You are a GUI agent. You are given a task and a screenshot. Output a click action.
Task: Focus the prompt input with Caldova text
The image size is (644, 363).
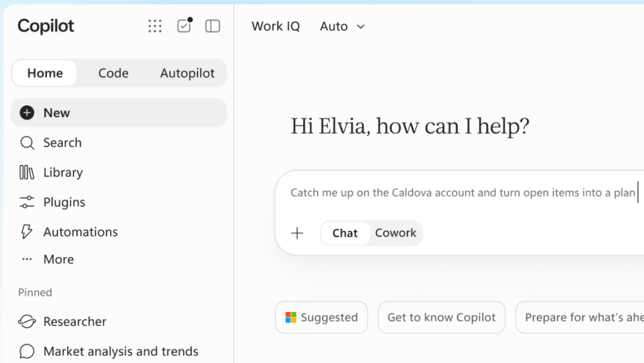coord(463,193)
